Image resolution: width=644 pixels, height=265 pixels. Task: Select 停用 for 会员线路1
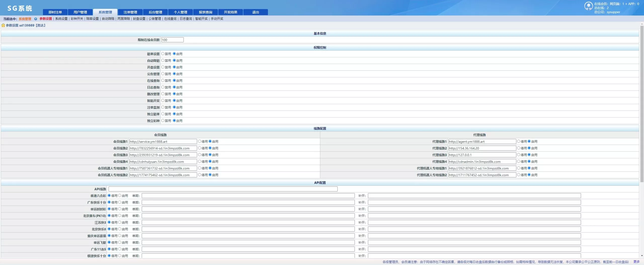tap(199, 141)
